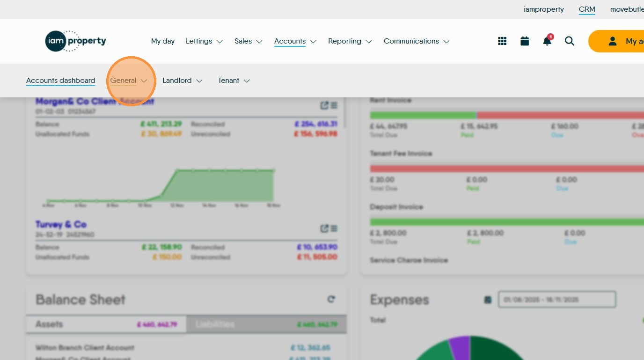Click the green Deposit Invoice bar
Viewport: 644px width, 360px height.
tap(507, 222)
